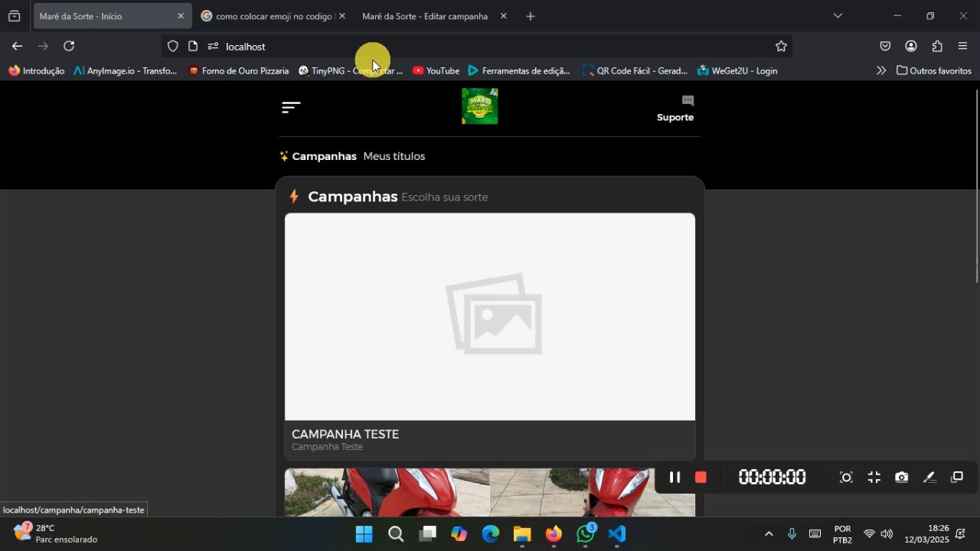Open Visual Studio Code from taskbar

tap(617, 534)
